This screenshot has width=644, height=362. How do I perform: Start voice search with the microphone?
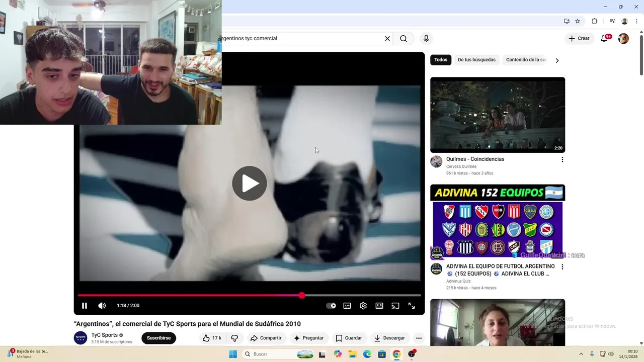[x=426, y=39]
